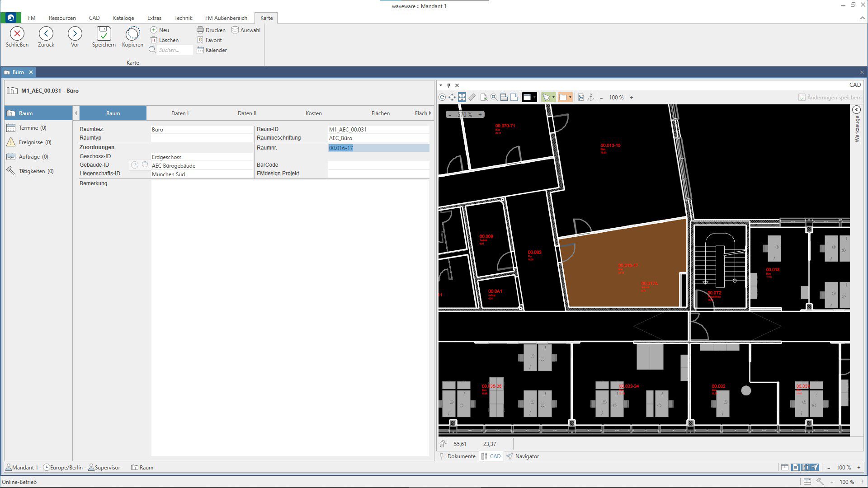Click the Speichern save icon
Screen dimensions: 868x488
point(104,34)
